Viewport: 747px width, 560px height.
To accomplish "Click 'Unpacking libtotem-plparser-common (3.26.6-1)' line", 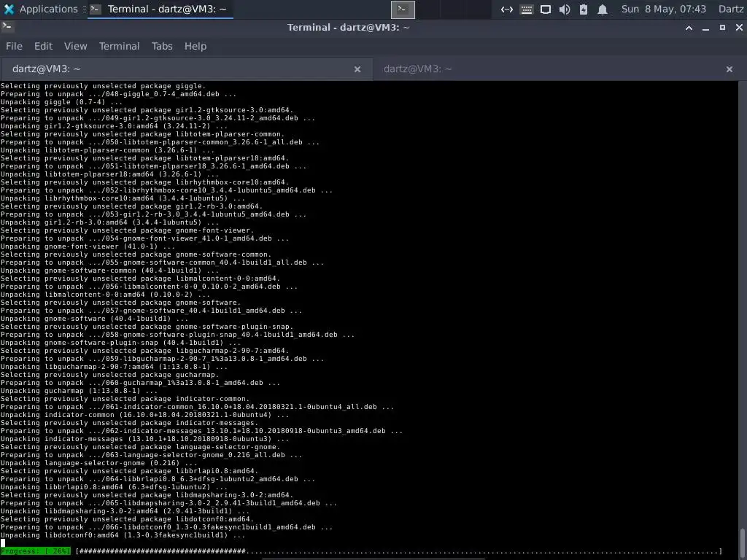I will (x=108, y=150).
